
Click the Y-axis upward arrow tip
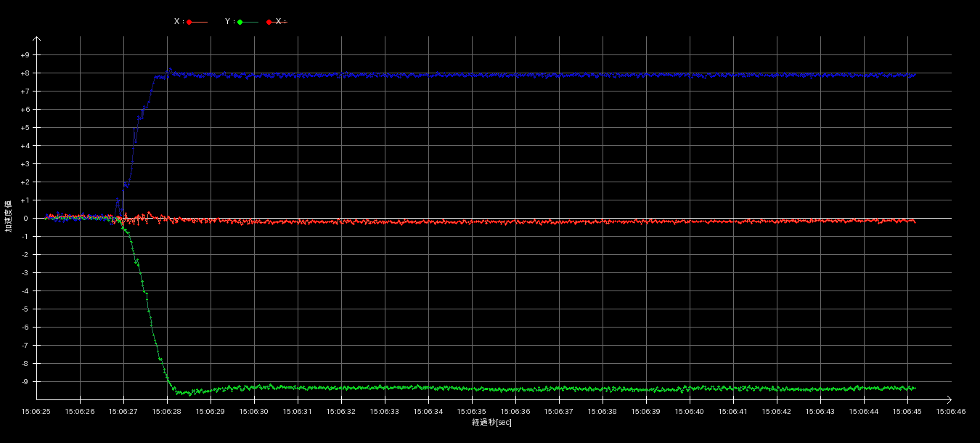pos(37,38)
